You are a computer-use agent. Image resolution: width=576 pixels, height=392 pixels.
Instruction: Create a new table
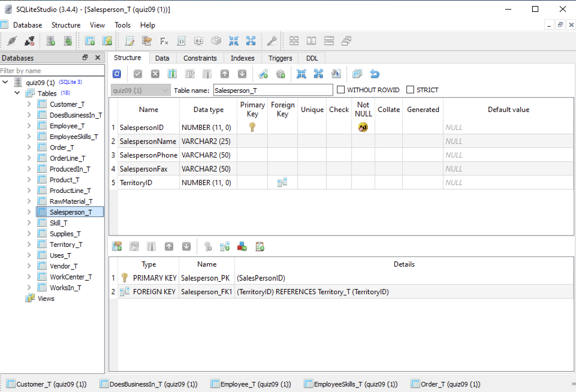(x=90, y=40)
